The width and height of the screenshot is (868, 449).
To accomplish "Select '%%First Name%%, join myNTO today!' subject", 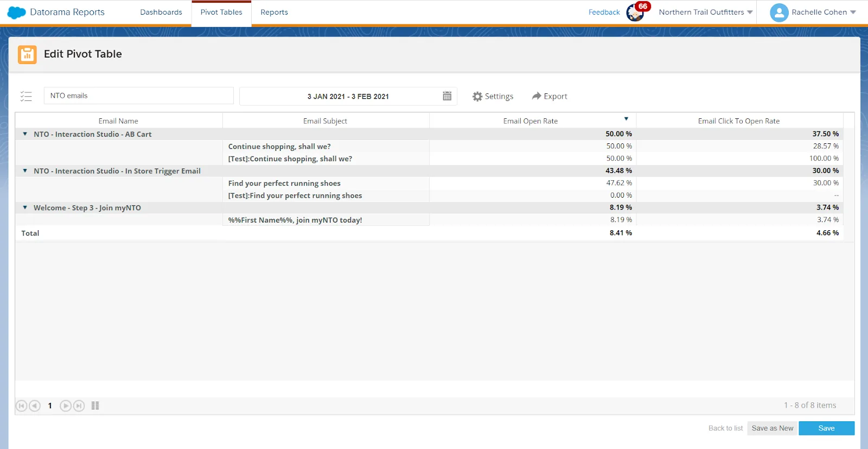I will (295, 220).
